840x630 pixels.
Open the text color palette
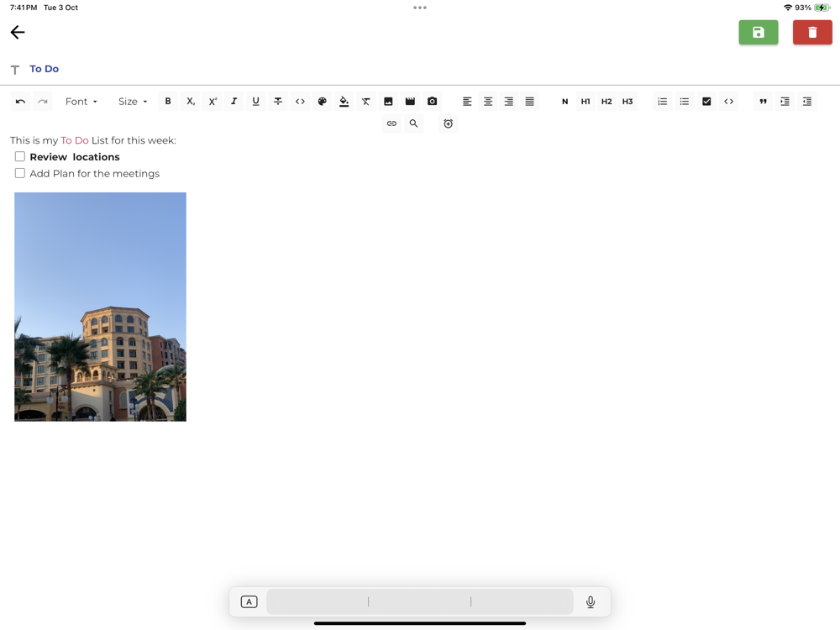(x=322, y=102)
